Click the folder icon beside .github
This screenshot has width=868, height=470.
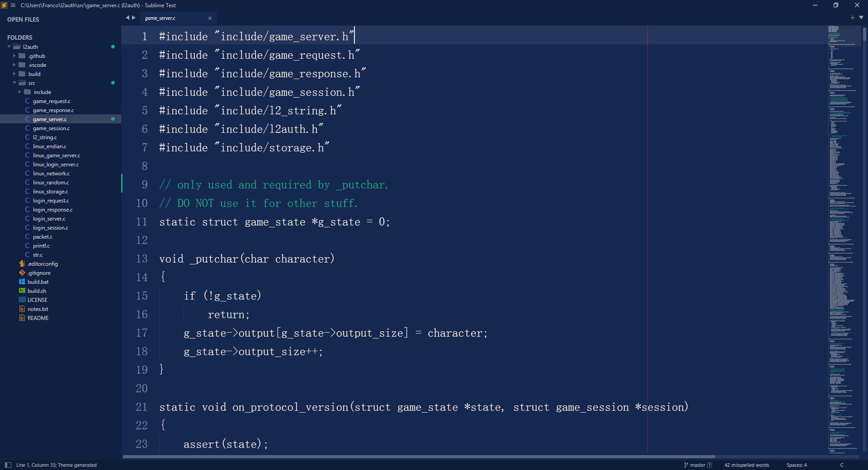pyautogui.click(x=22, y=56)
